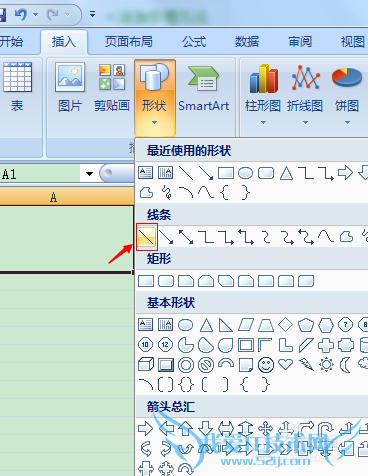The width and height of the screenshot is (368, 476).
Task: Customize Quick Access Toolbar dropdown
Action: (x=92, y=14)
